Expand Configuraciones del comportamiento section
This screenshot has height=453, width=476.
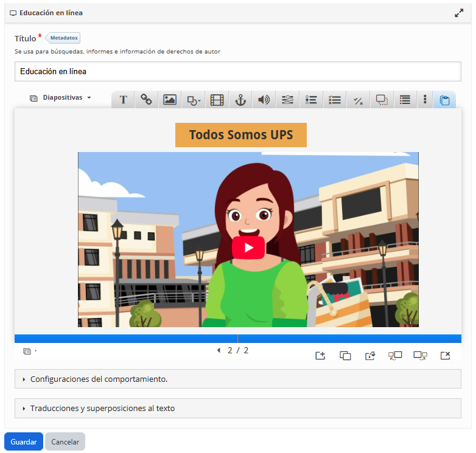coord(237,379)
